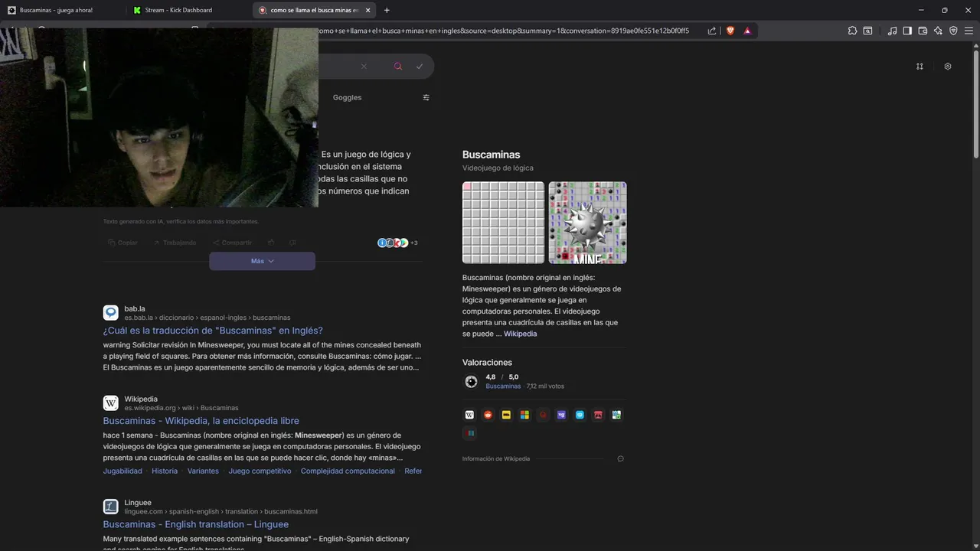Clear the search box with X
The width and height of the screenshot is (980, 551).
pyautogui.click(x=364, y=67)
